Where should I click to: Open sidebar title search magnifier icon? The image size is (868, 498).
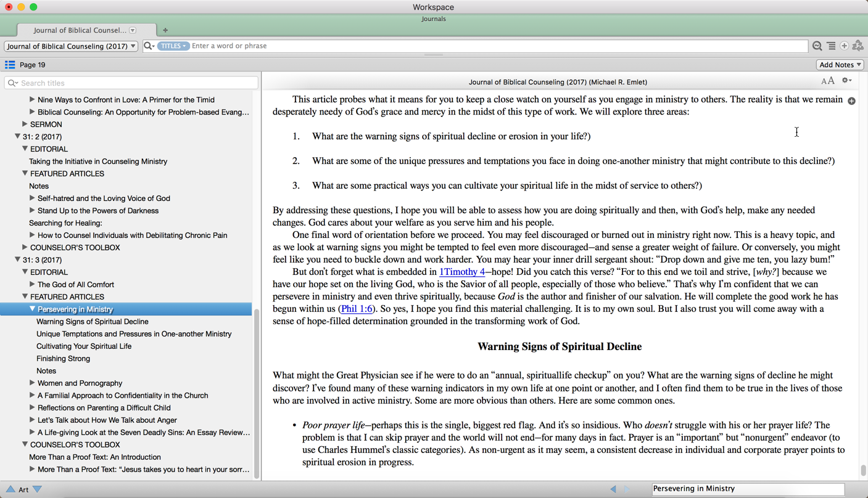click(13, 83)
